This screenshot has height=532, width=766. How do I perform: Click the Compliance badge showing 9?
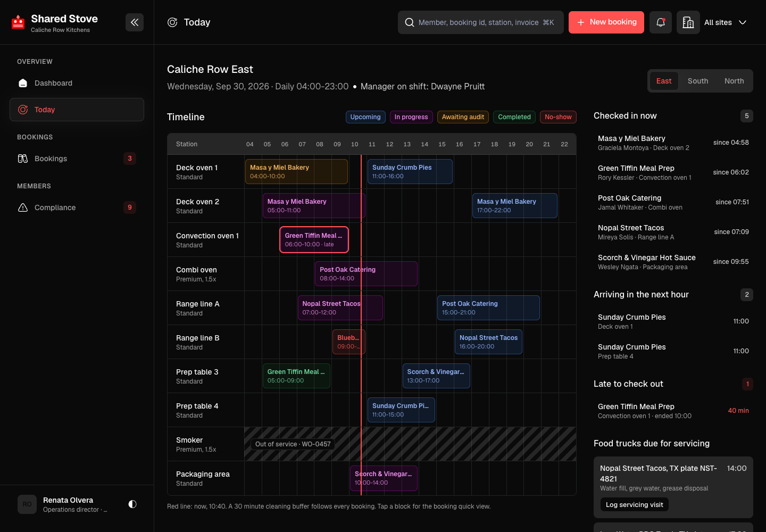click(130, 207)
